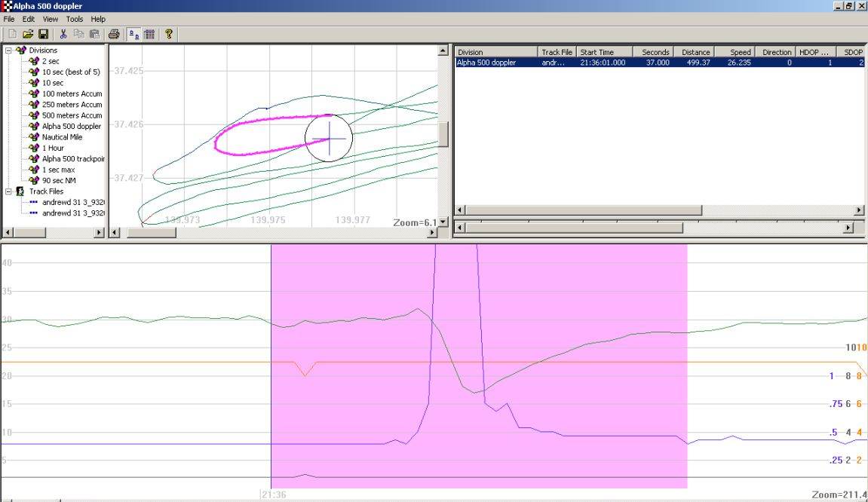Open the View menu
The width and height of the screenshot is (868, 502).
[x=50, y=19]
